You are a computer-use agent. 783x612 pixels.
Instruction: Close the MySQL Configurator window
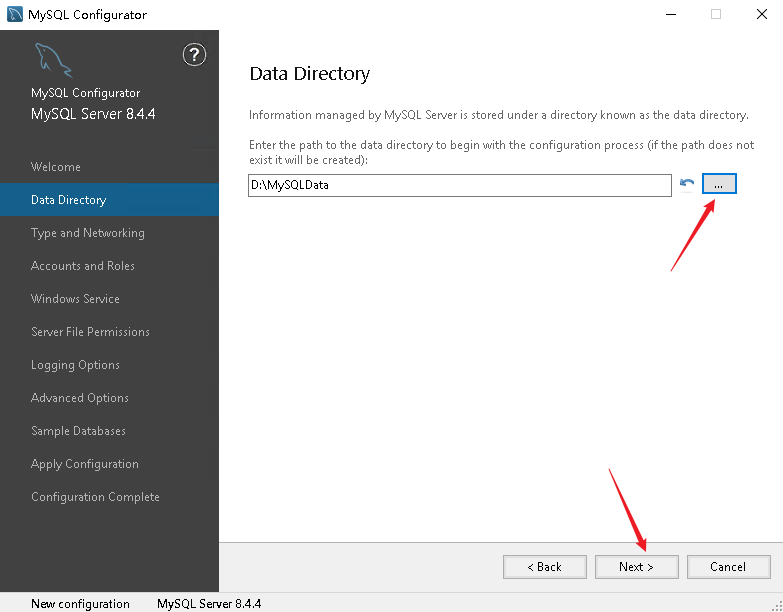pos(761,15)
